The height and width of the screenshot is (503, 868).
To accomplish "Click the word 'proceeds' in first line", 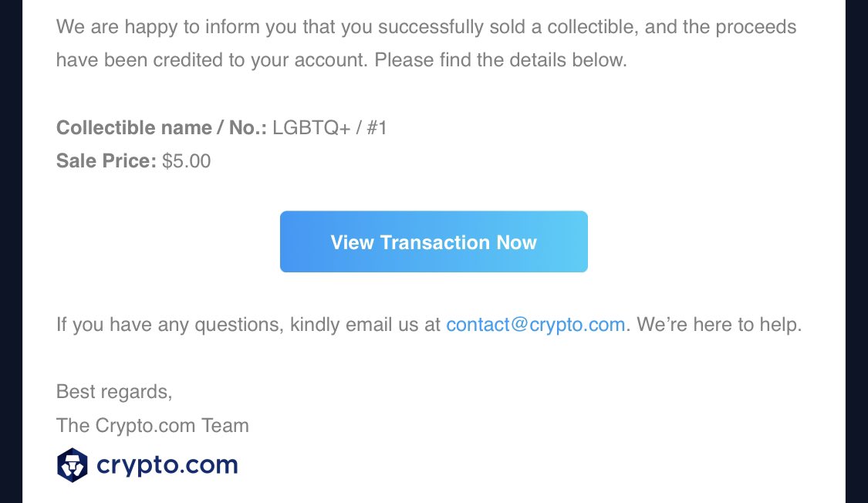I will (x=755, y=26).
